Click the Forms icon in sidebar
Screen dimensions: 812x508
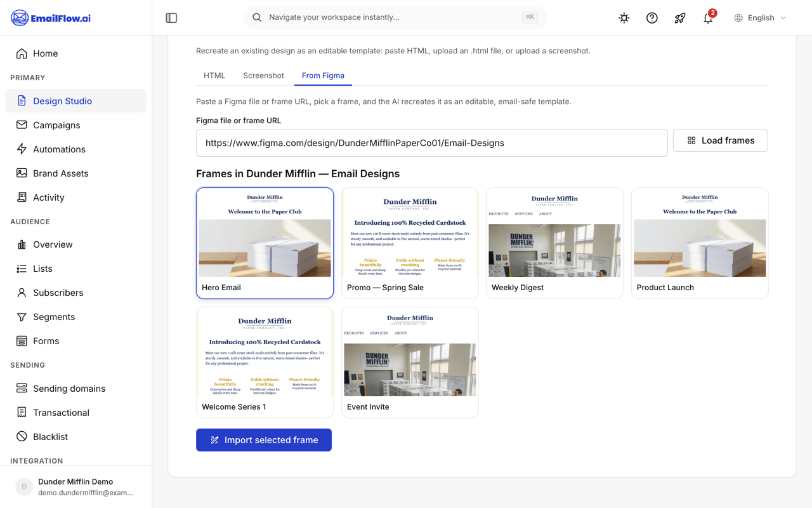[x=22, y=341]
